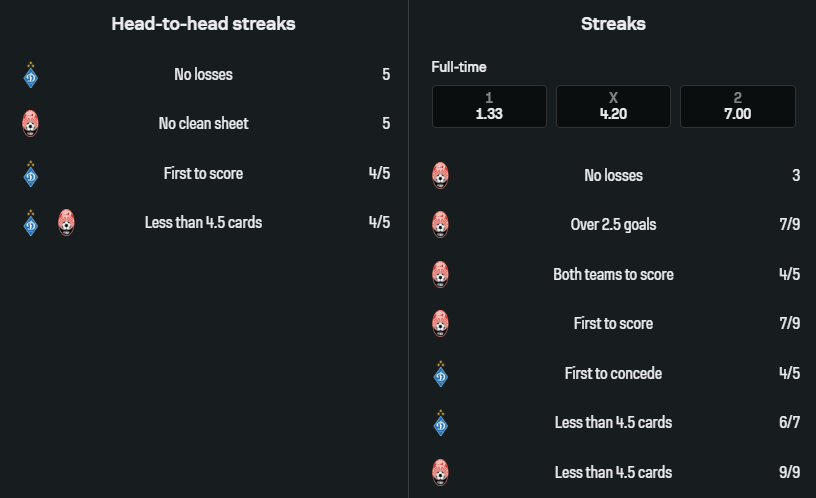Click Dynamo crest beside First to concede
The image size is (816, 498).
440,374
